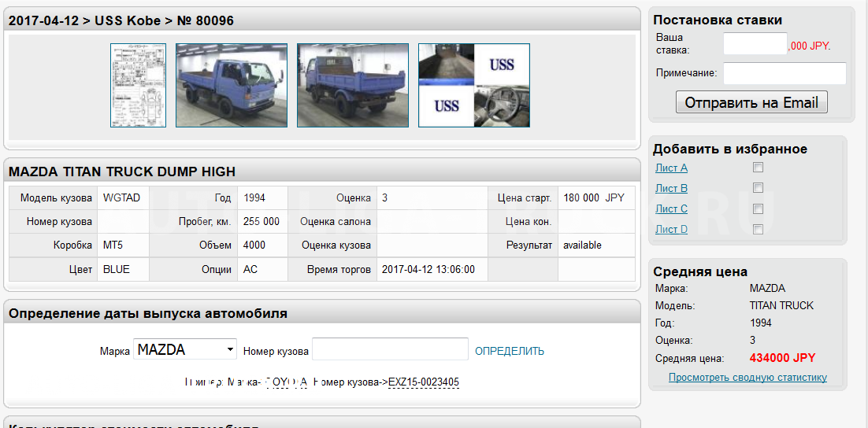Screen dimensions: 868x428
Task: Open Лист C link
Action: pyautogui.click(x=671, y=209)
